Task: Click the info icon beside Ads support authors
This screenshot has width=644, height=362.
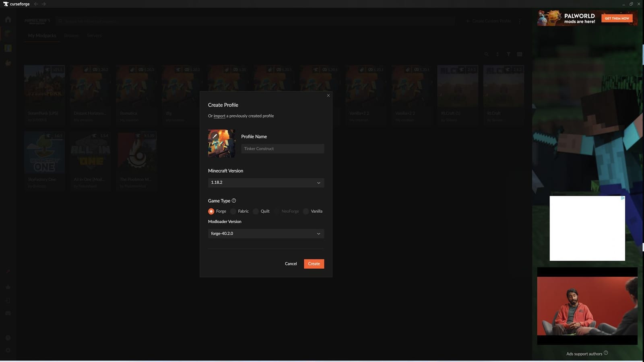Action: [x=606, y=353]
